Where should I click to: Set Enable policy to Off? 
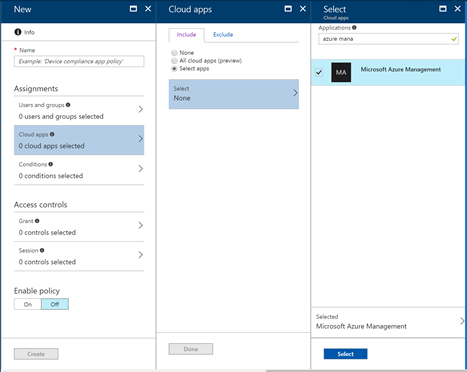(x=55, y=304)
